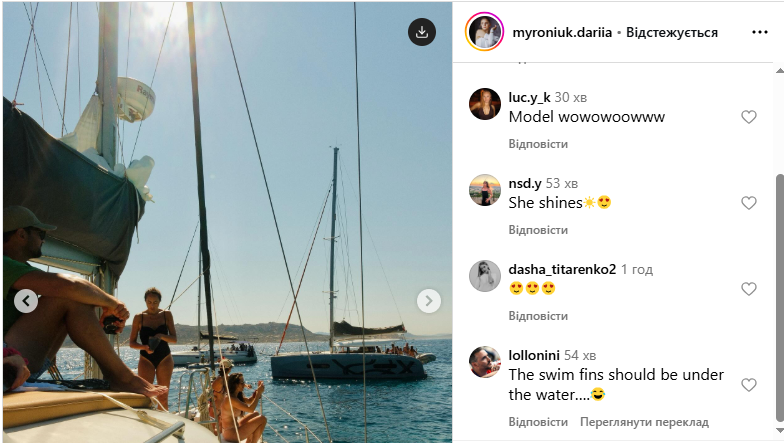Go back to the previous photo
Image resolution: width=784 pixels, height=443 pixels.
coord(26,301)
